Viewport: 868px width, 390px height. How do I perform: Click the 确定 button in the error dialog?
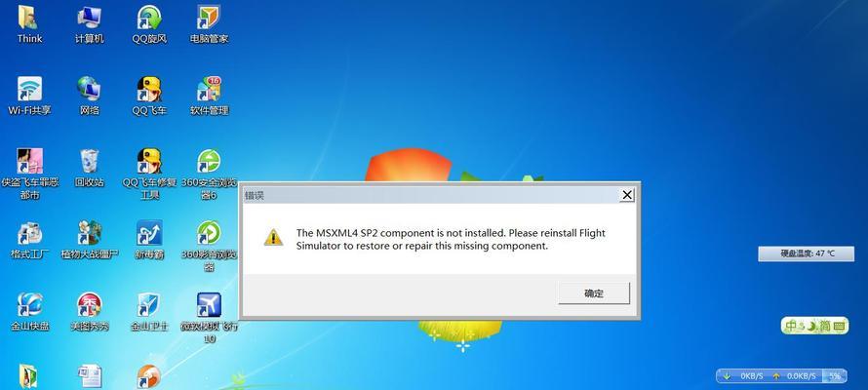(x=593, y=293)
